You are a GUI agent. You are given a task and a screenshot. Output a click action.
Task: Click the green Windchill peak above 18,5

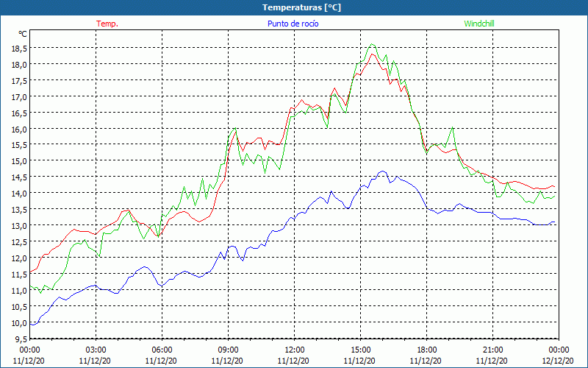372,44
